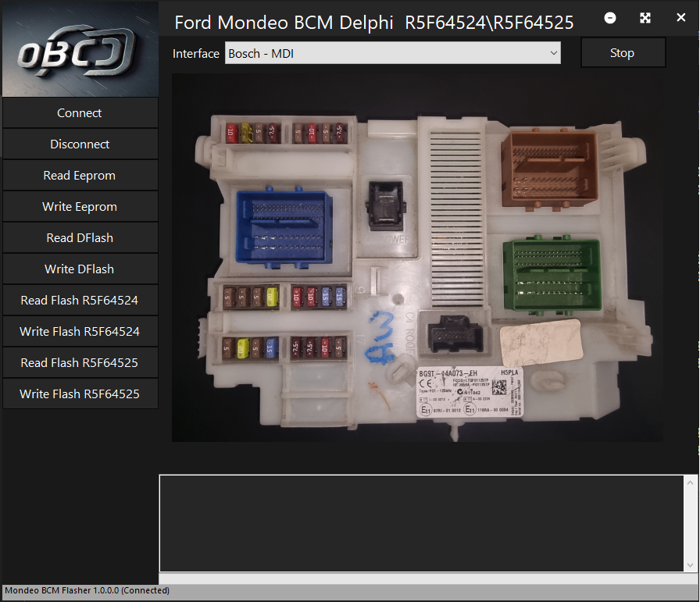Choose Write DFlash
The image size is (700, 602).
click(80, 269)
